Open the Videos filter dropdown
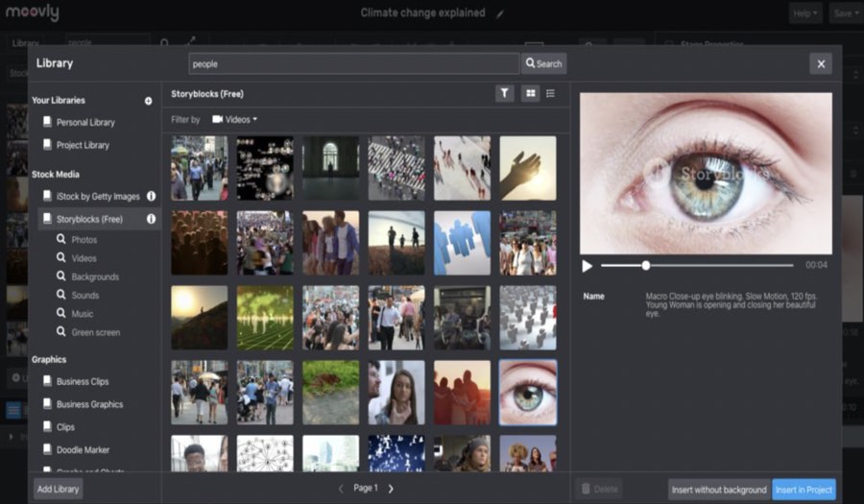Image resolution: width=864 pixels, height=504 pixels. (x=234, y=120)
